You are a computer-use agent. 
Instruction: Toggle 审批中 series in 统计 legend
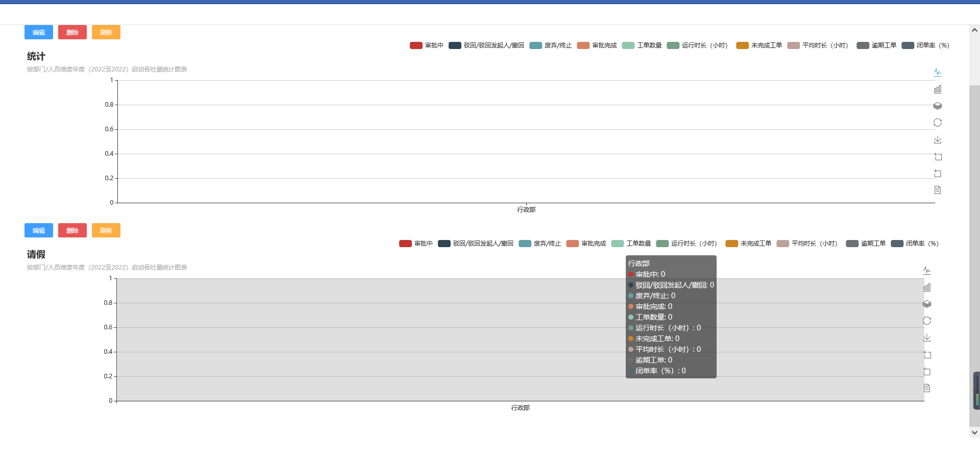[x=427, y=45]
